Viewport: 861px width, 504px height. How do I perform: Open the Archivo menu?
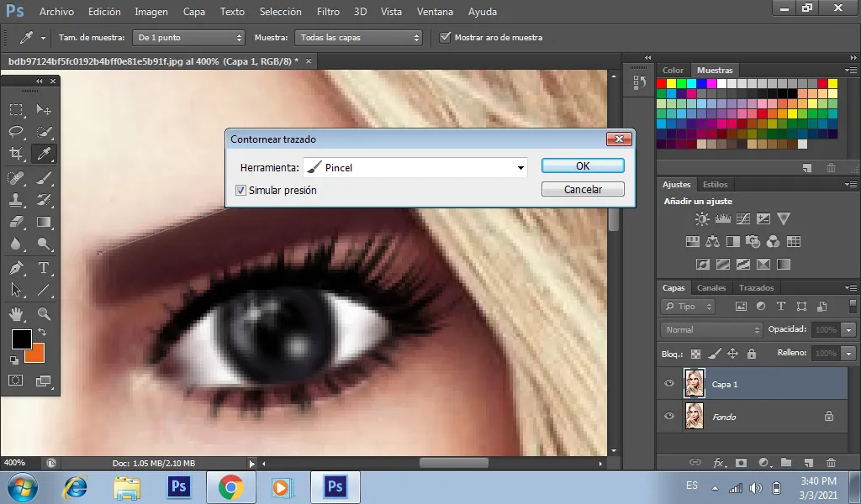click(56, 12)
